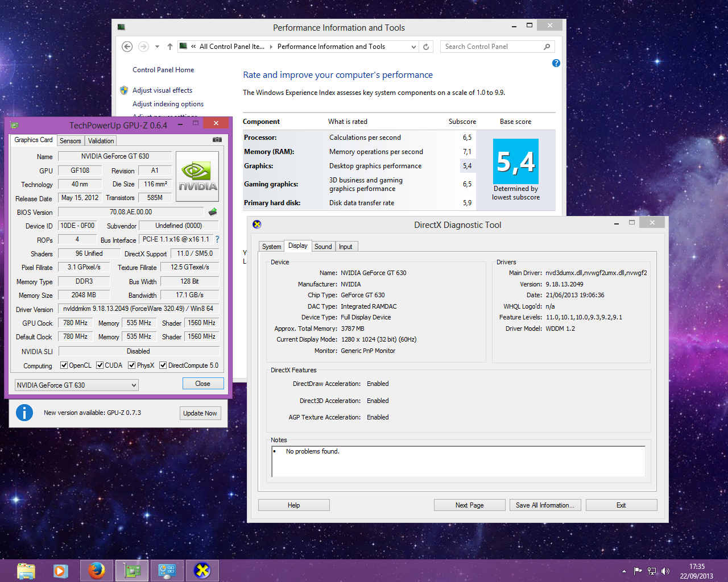Refresh the Control Panel address bar

pyautogui.click(x=426, y=47)
